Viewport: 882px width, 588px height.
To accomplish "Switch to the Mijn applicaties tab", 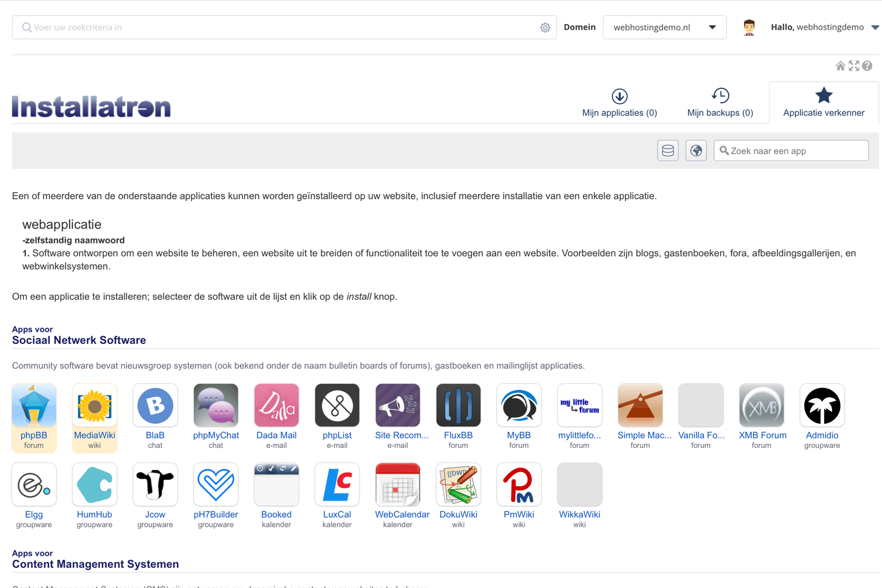I will pyautogui.click(x=619, y=102).
